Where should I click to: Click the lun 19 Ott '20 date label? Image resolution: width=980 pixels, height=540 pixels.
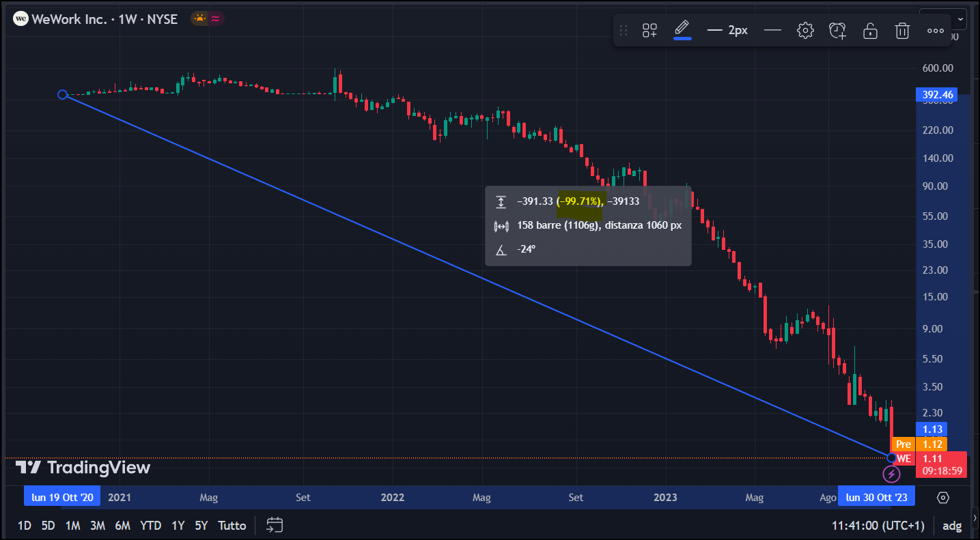[62, 497]
